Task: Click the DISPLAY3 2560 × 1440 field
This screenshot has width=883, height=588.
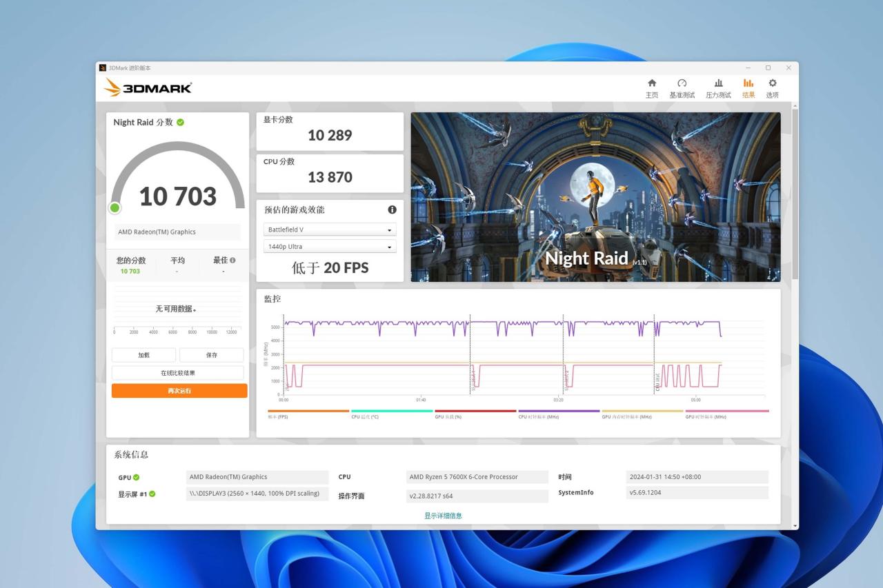Action: click(x=257, y=494)
